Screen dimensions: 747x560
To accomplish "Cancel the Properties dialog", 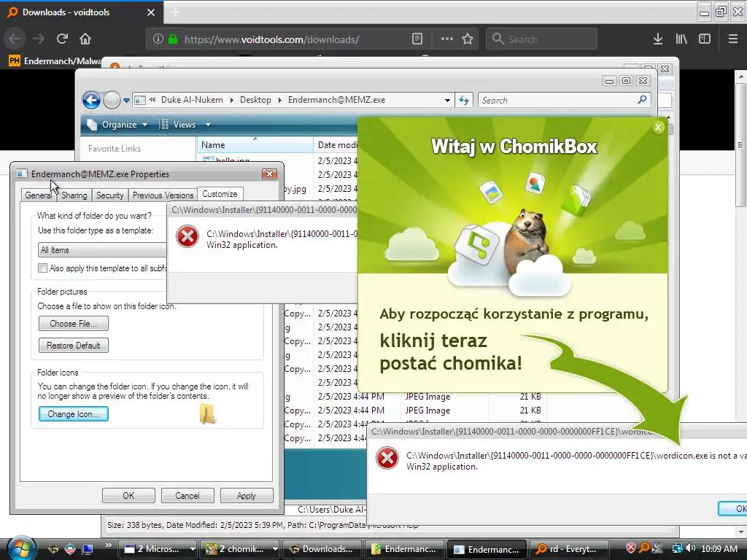I will click(x=187, y=496).
